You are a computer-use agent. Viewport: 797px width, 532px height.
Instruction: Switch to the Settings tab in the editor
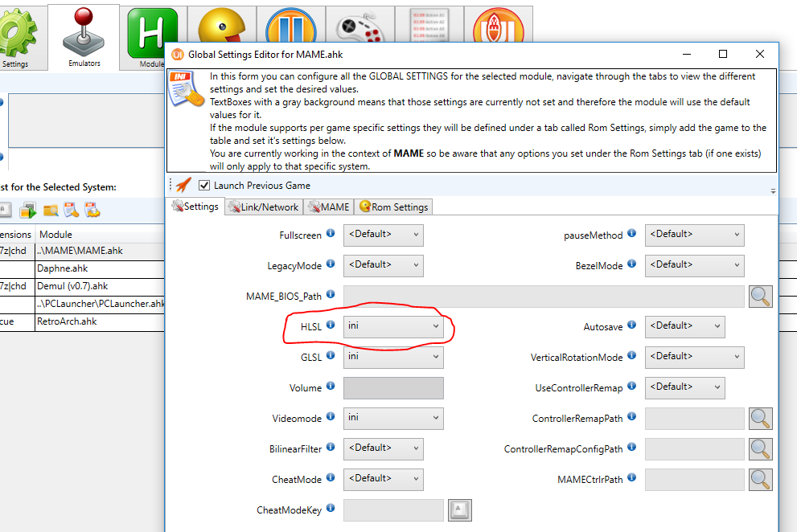pos(195,206)
